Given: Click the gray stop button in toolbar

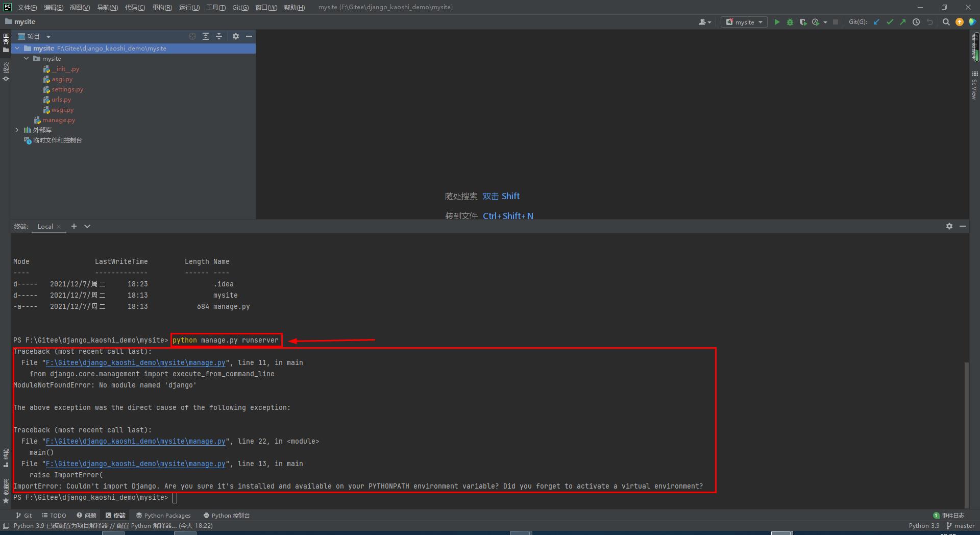Looking at the screenshot, I should (836, 22).
